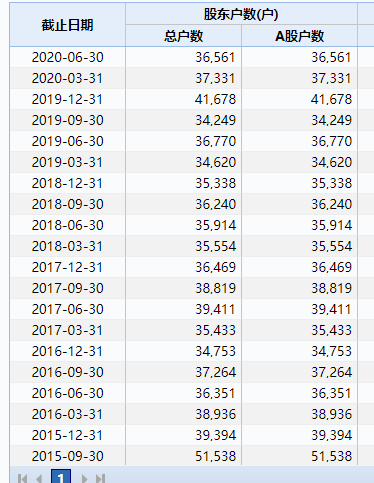
Task: Click A股户数 value 51,538 cell
Action: coord(299,456)
